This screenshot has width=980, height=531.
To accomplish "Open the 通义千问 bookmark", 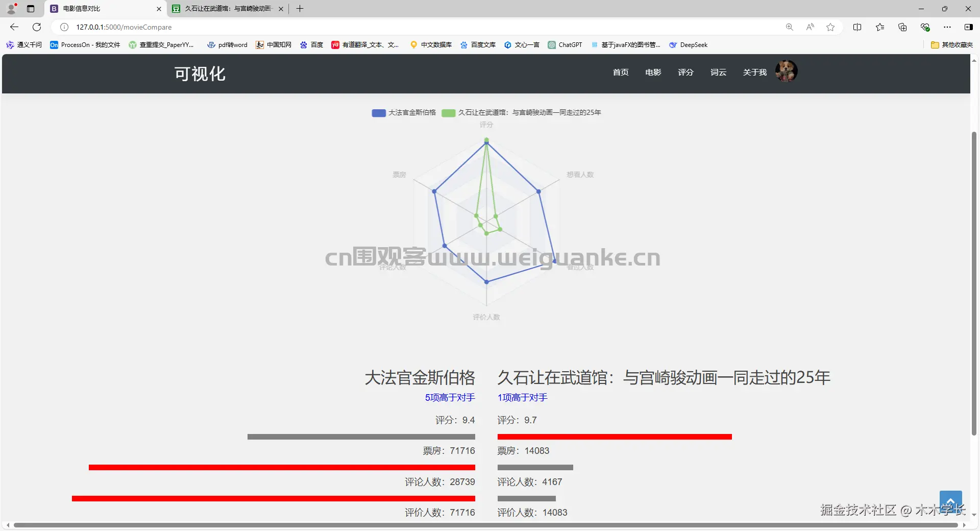I will 24,45.
